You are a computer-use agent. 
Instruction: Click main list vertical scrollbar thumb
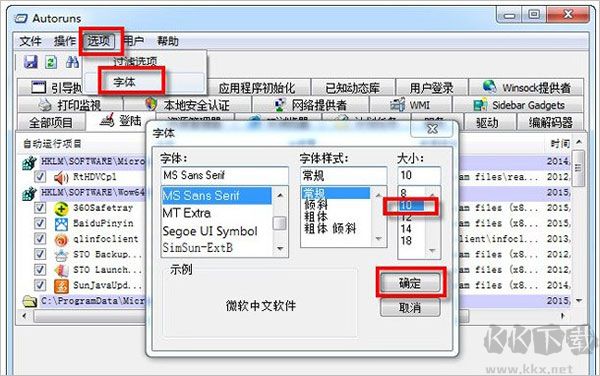(579, 168)
